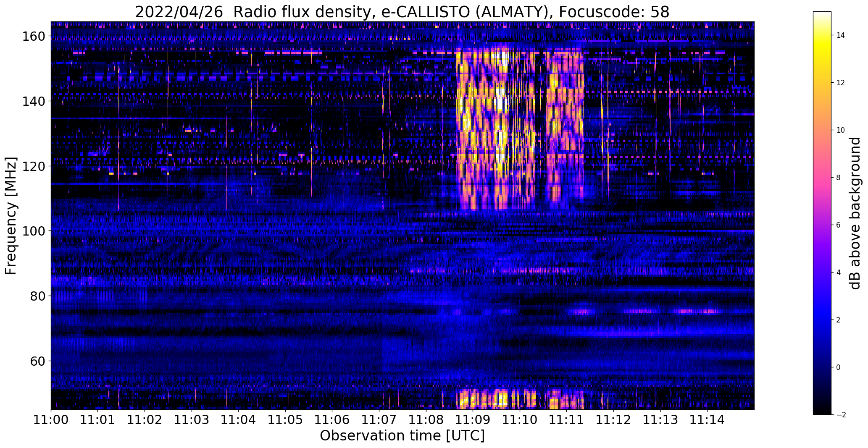Screen dimensions: 868x448
Task: Click the 11:00 time tick label
Action: (51, 420)
